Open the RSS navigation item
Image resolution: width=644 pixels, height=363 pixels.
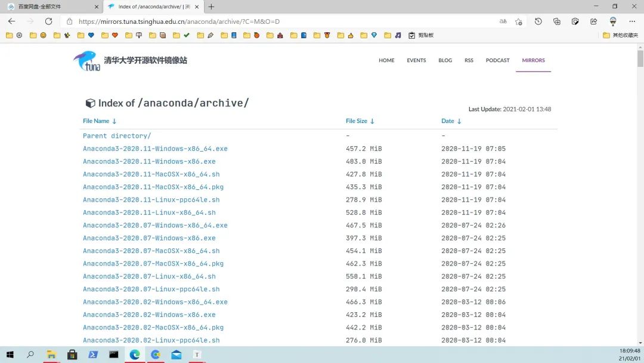(x=469, y=60)
